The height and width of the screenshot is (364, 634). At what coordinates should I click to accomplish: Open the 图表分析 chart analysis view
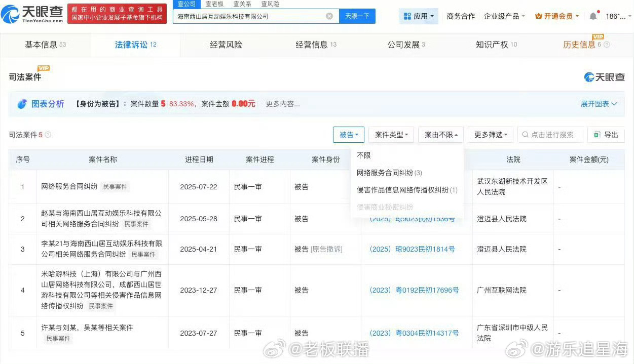click(x=47, y=103)
